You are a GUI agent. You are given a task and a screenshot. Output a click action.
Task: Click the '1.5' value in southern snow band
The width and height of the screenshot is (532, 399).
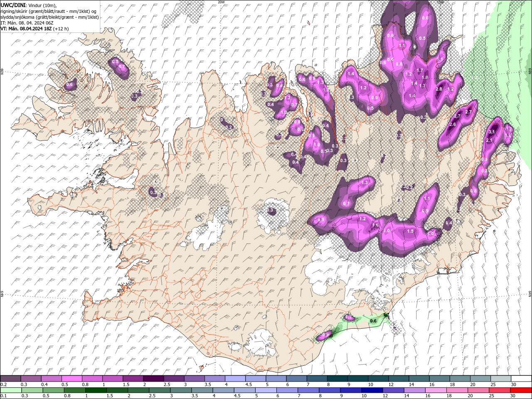pos(410,231)
